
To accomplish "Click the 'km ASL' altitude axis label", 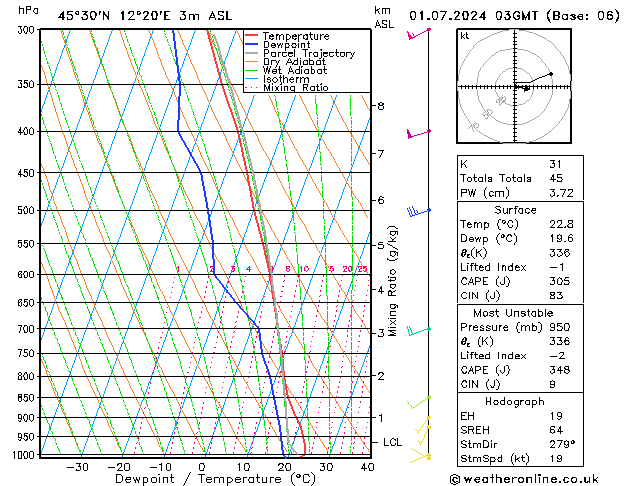I will click(x=384, y=17).
